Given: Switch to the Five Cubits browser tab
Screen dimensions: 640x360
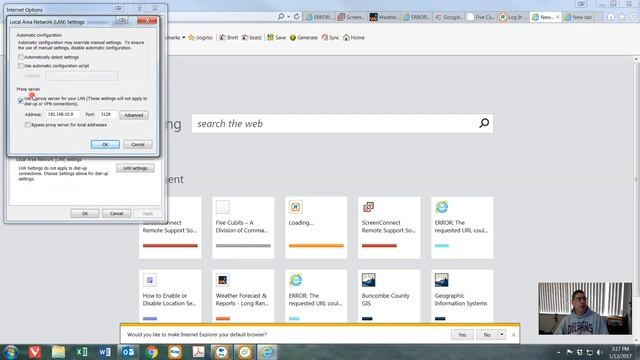Looking at the screenshot, I should click(x=481, y=17).
